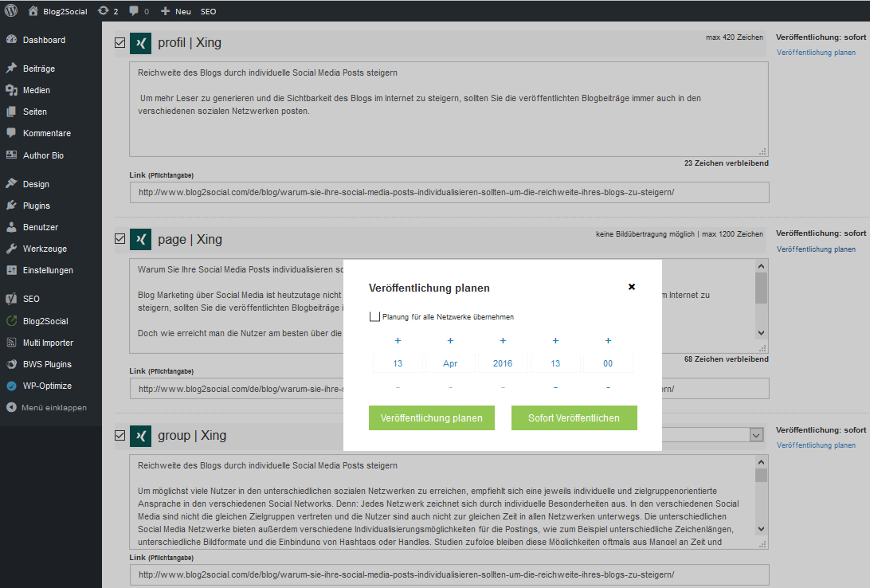Click the Medien media icon
The width and height of the screenshot is (870, 588).
point(11,90)
